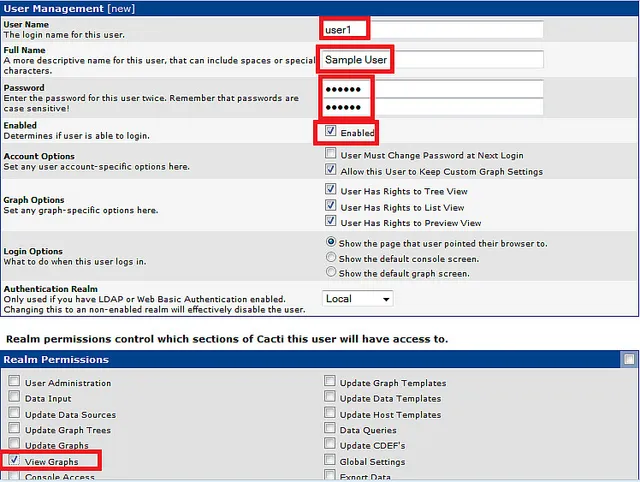
Task: Enable Update Data Sources permission
Action: click(14, 414)
